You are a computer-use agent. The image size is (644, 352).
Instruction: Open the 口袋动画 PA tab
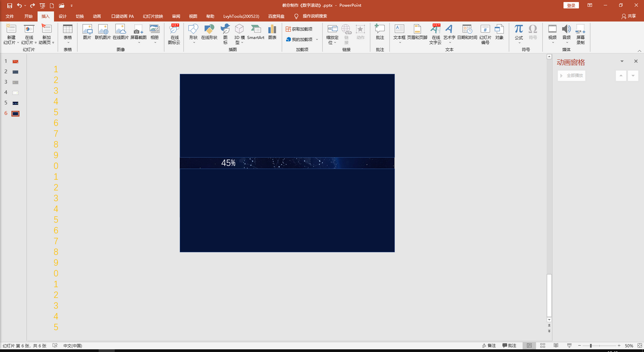pyautogui.click(x=122, y=16)
